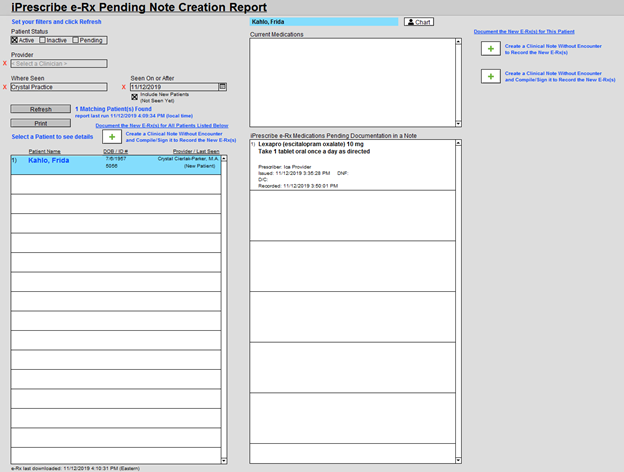
Task: Click Document the New E-Rx(s) for All Patients link
Action: point(162,125)
